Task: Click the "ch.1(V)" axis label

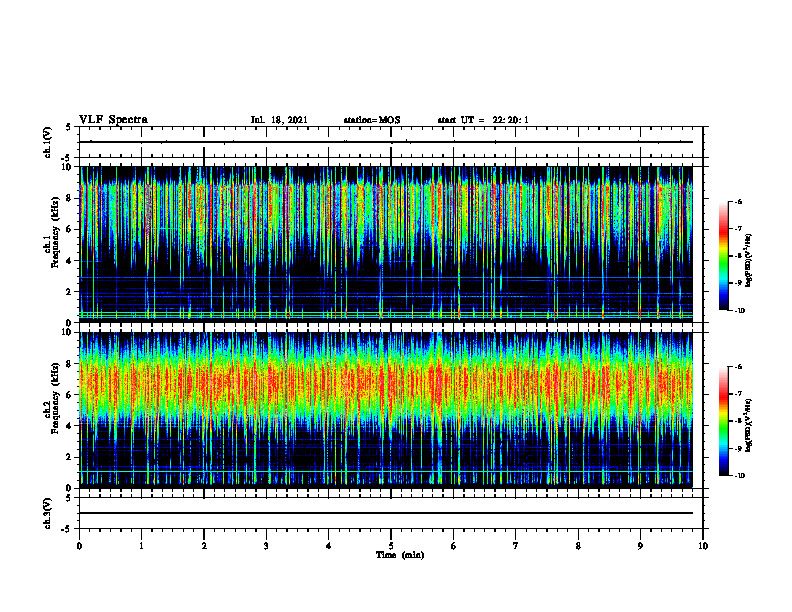Action: (x=47, y=142)
